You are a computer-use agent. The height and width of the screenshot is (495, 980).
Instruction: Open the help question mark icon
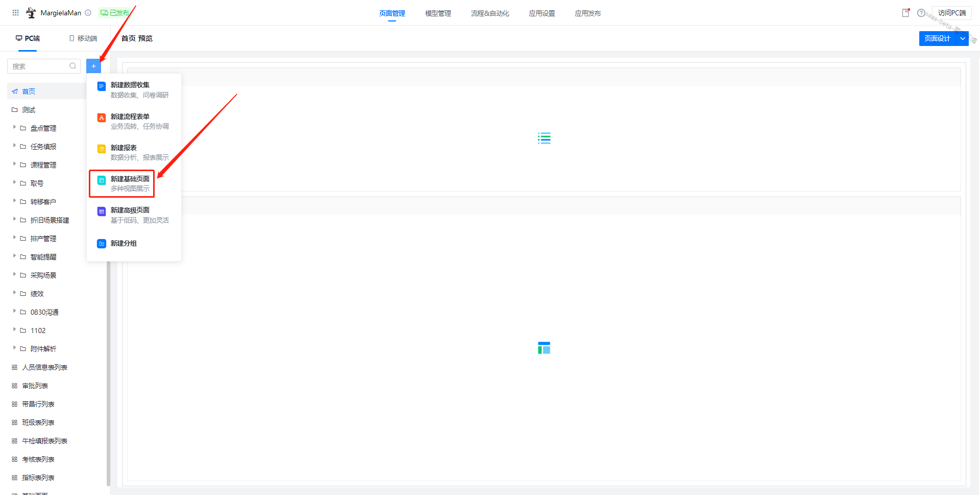[921, 13]
